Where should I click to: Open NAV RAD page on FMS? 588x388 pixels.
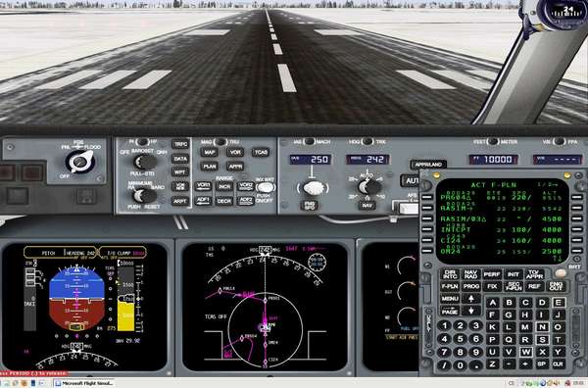click(x=470, y=274)
